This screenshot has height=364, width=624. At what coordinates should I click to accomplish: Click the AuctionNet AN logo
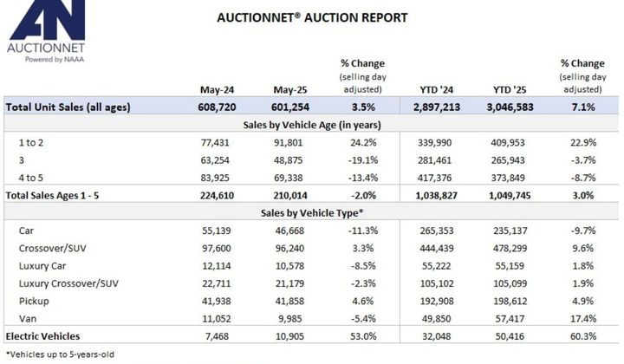coord(46,31)
